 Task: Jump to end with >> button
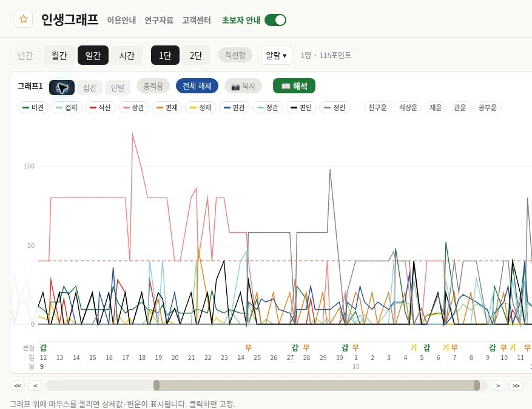(x=516, y=385)
